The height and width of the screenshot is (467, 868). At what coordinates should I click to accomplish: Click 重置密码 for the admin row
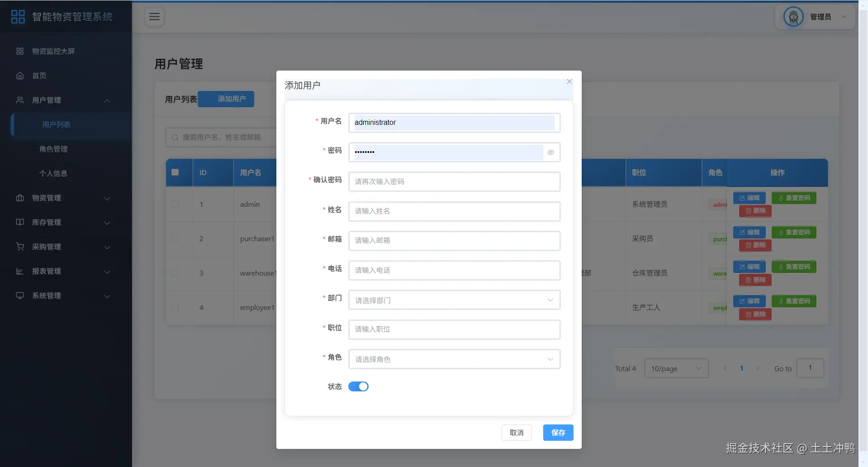[x=794, y=198]
